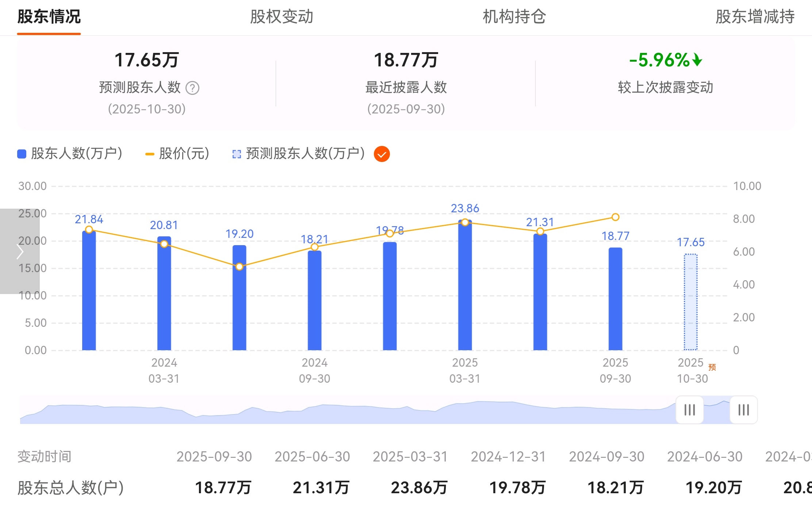Expand the gray left-side chevron panel

point(20,251)
